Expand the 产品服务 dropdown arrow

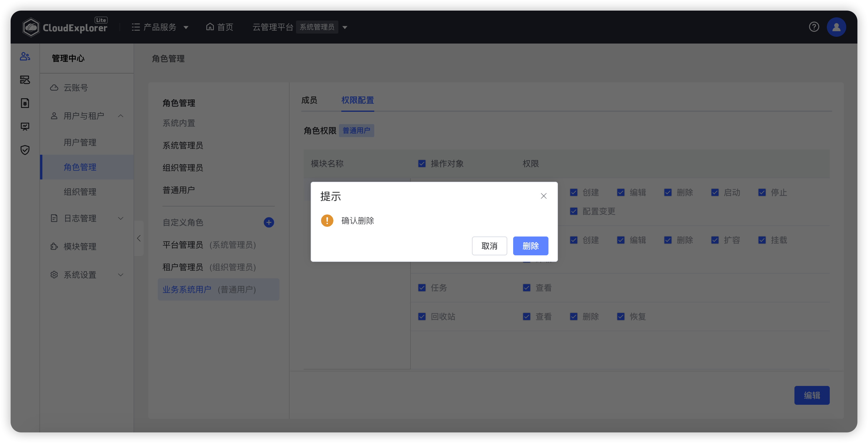coord(186,27)
